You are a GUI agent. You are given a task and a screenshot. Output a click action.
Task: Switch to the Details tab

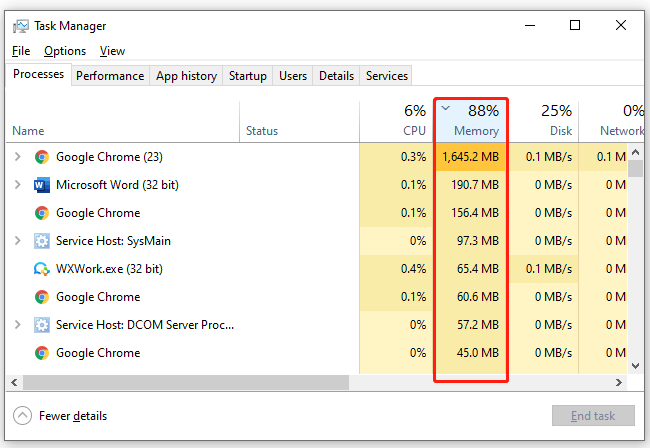pos(337,76)
